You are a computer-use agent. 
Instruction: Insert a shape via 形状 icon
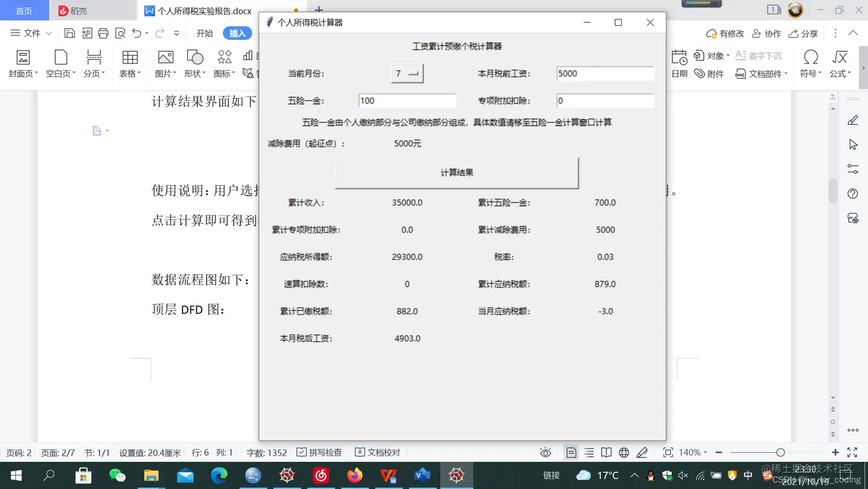click(x=195, y=61)
